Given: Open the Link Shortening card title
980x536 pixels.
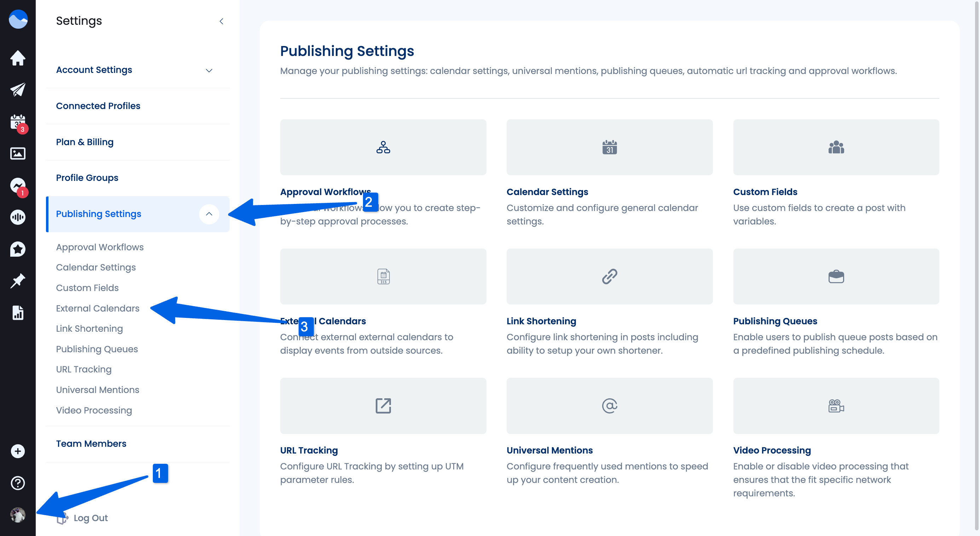Looking at the screenshot, I should [x=541, y=321].
